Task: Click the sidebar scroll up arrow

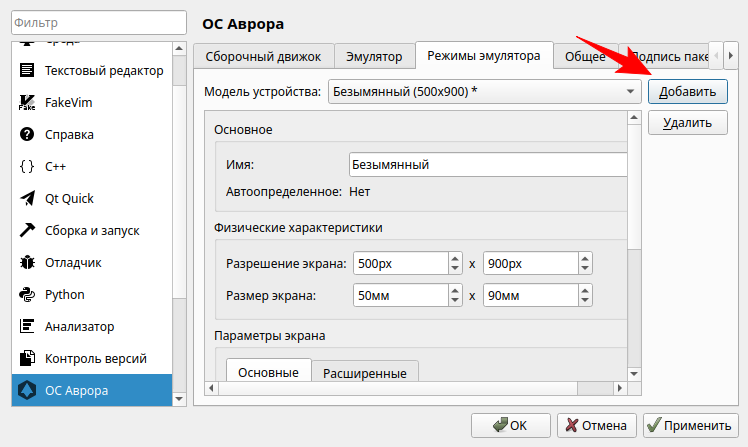Action: [179, 48]
